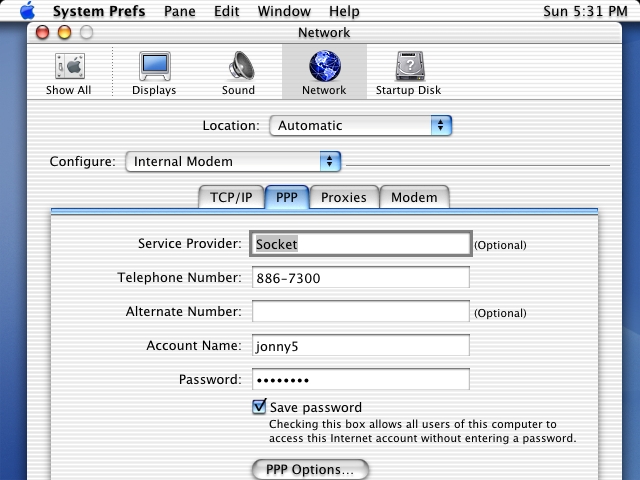The width and height of the screenshot is (640, 480).
Task: Open the Edit menu
Action: (227, 11)
